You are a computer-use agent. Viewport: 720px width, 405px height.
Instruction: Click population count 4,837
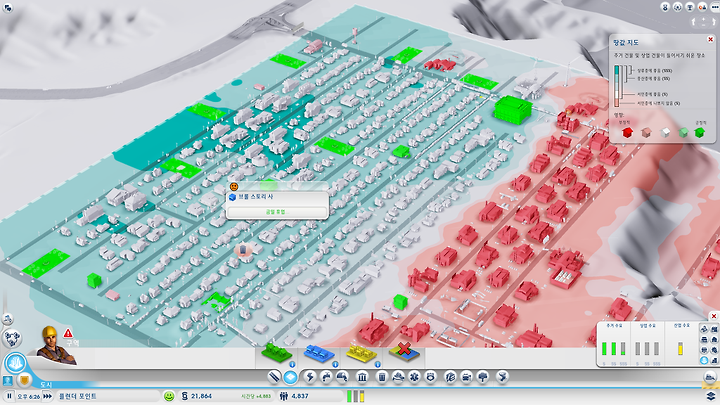pos(299,396)
